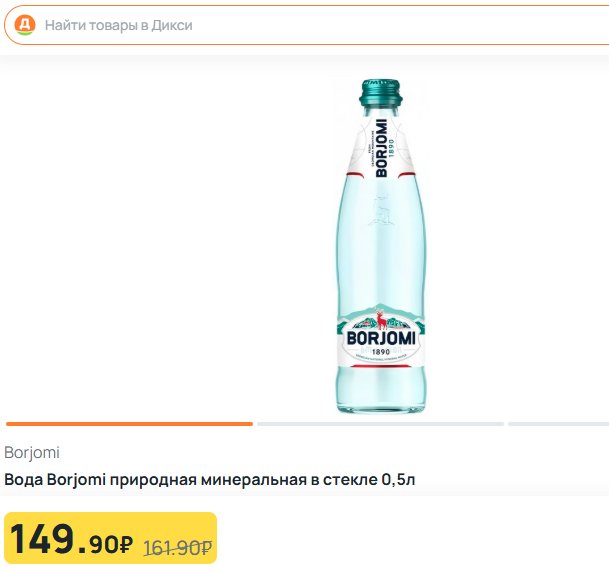The width and height of the screenshot is (609, 571).
Task: Select the first orange image slide indicator
Action: [x=129, y=424]
